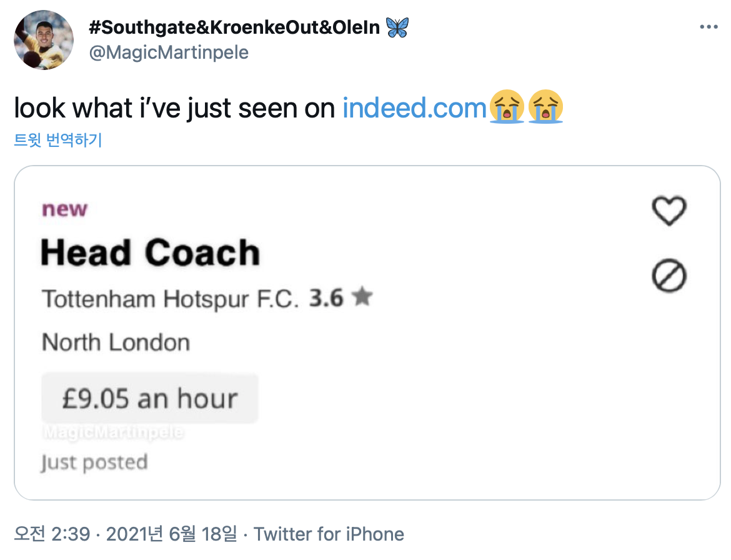This screenshot has width=731, height=560.
Task: Click the North London location text
Action: pyautogui.click(x=116, y=342)
